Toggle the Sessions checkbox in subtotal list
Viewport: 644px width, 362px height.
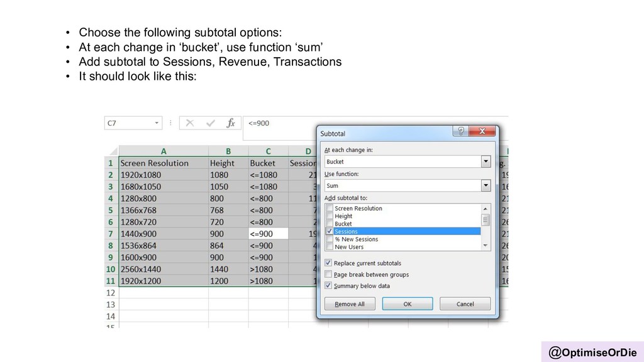pos(329,231)
